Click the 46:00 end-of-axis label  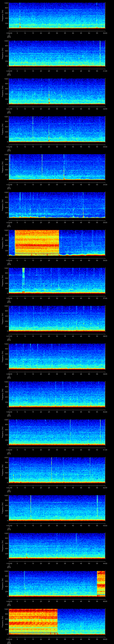pyautogui.click(x=105, y=639)
